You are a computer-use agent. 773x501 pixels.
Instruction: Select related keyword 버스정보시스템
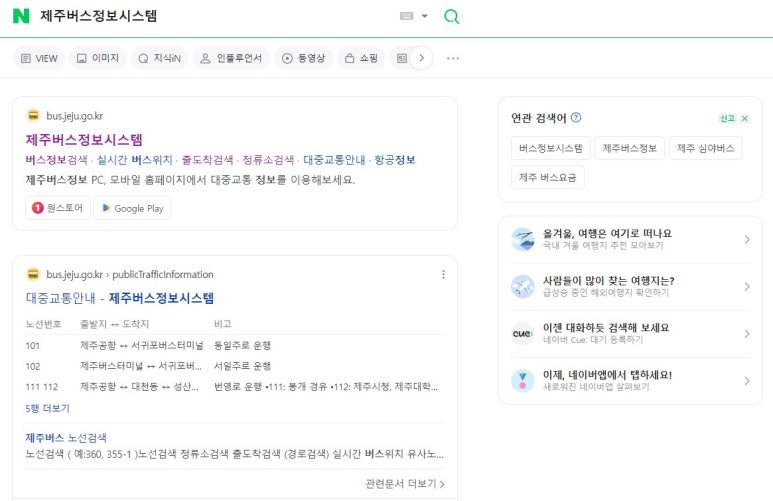pyautogui.click(x=551, y=148)
